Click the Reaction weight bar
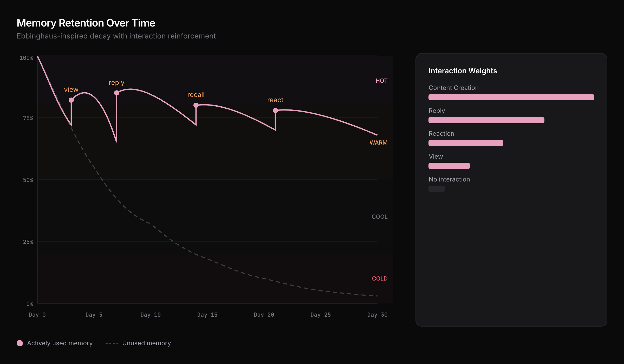The width and height of the screenshot is (624, 364). tap(466, 143)
